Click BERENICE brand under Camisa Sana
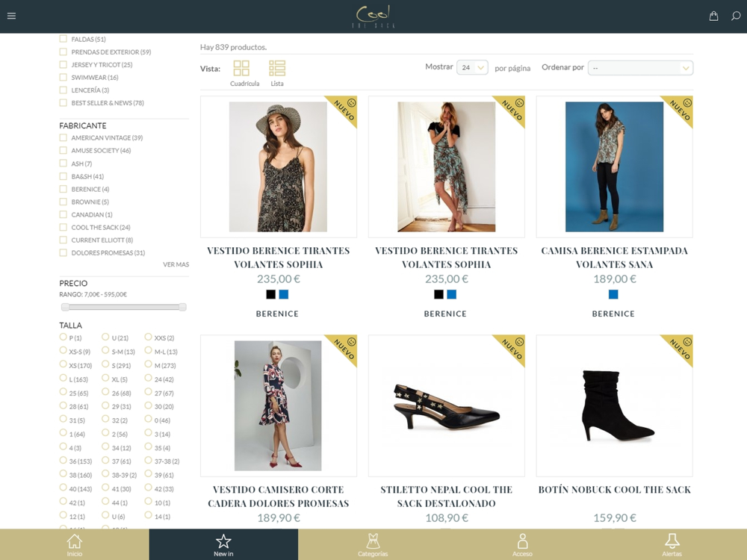This screenshot has height=560, width=747. 613,314
